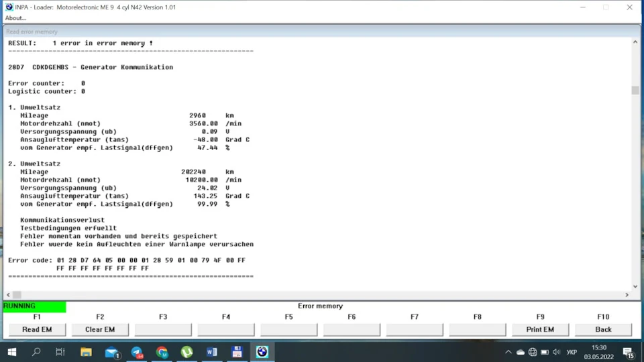Viewport: 644px width, 362px height.
Task: Click the 'Read error memory' header label
Action: (32, 32)
